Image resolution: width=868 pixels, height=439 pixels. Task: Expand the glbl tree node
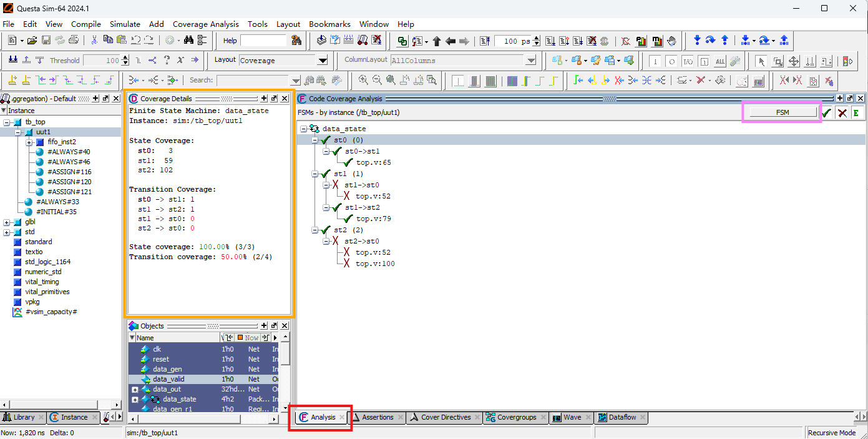click(x=7, y=222)
